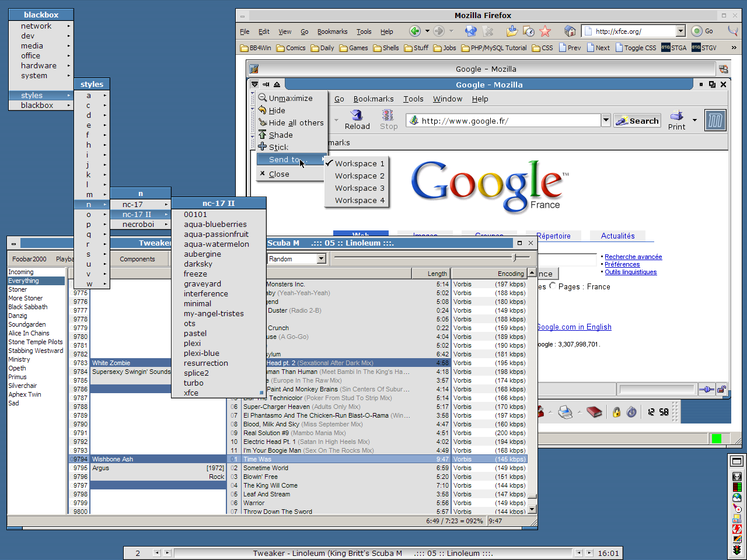Open the Outils linguistiques link on Google

631,272
